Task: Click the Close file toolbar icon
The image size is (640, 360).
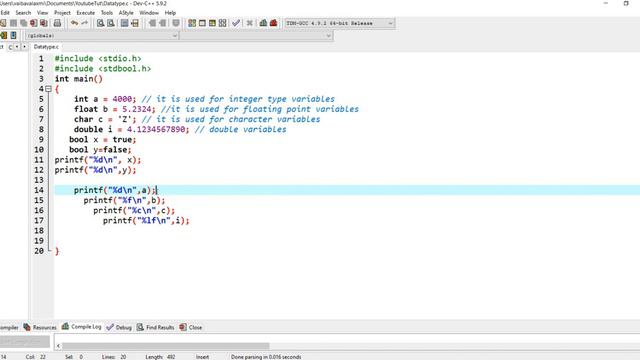Action: tap(33, 23)
